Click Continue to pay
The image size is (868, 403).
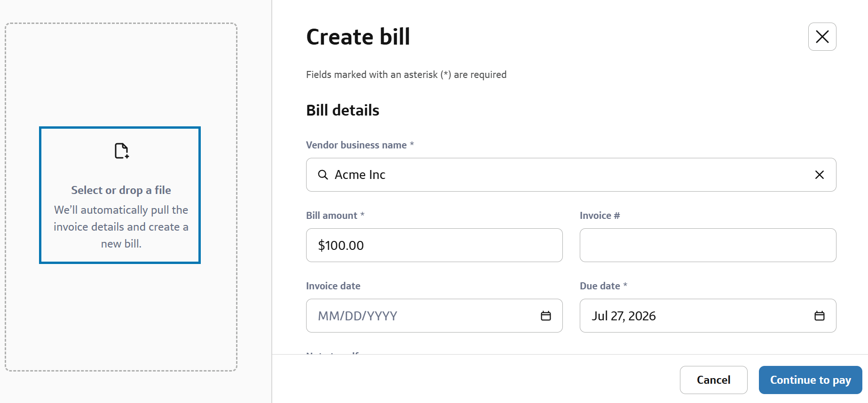point(810,380)
